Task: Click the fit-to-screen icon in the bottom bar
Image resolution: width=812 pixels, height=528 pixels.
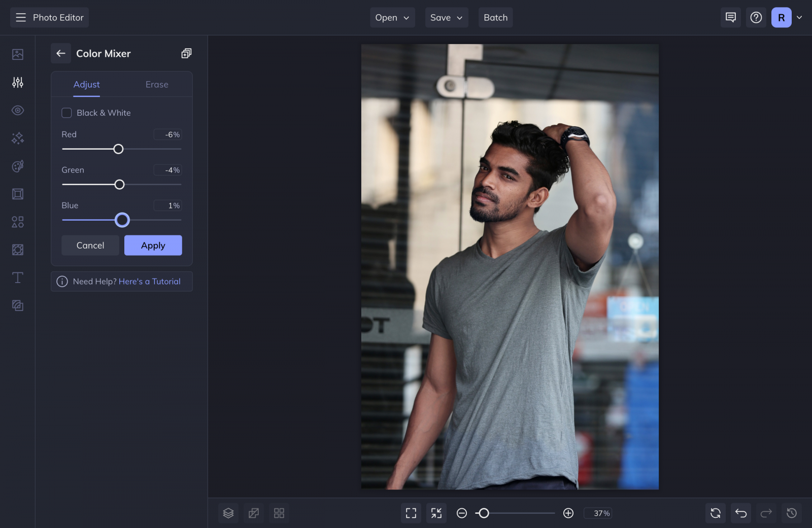Action: [411, 513]
